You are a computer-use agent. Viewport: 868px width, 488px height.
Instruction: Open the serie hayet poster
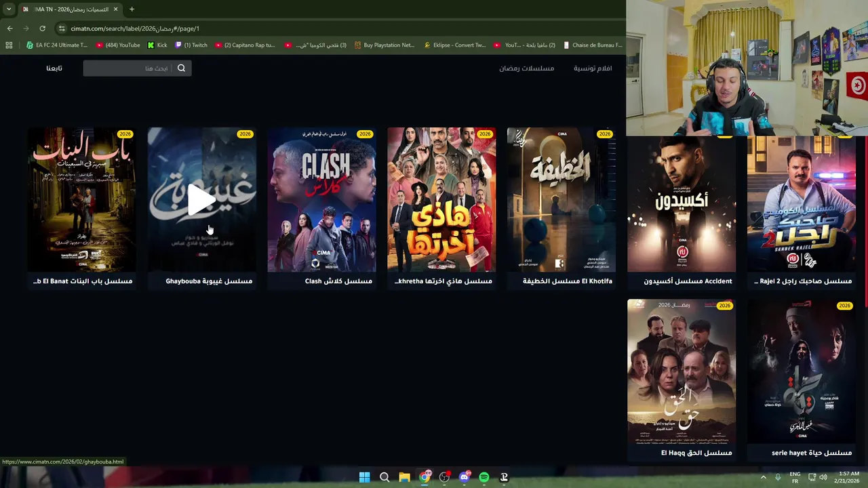(x=802, y=371)
